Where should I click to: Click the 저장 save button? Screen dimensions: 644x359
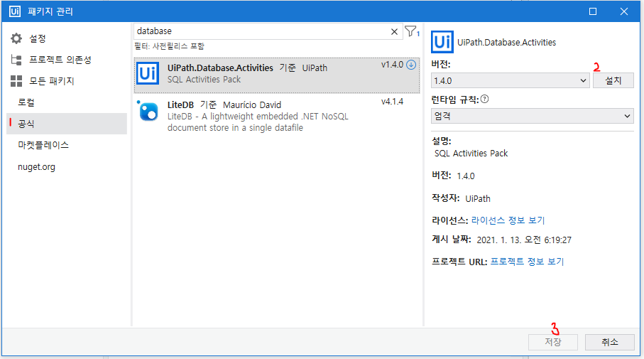[553, 342]
